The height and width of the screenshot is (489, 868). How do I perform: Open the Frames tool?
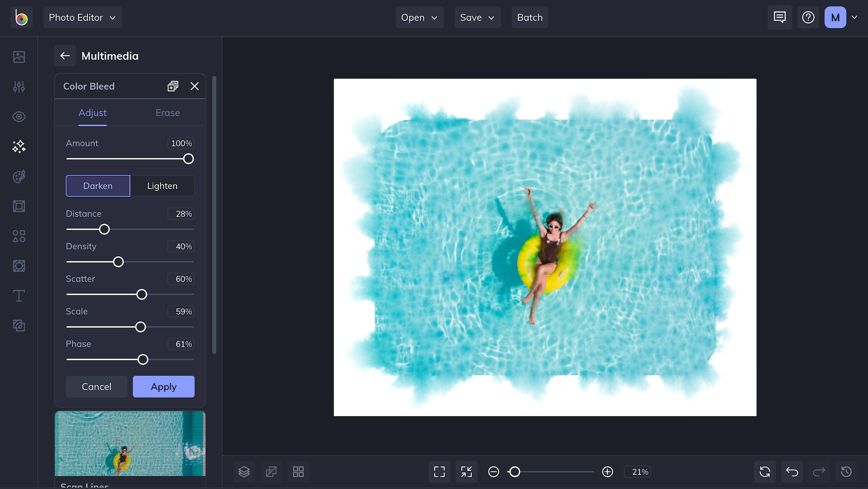point(18,206)
